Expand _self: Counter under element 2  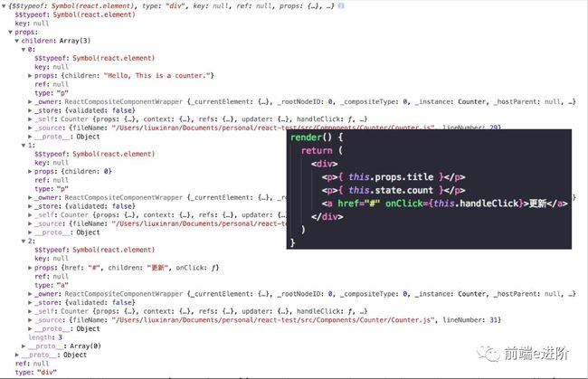[30, 311]
